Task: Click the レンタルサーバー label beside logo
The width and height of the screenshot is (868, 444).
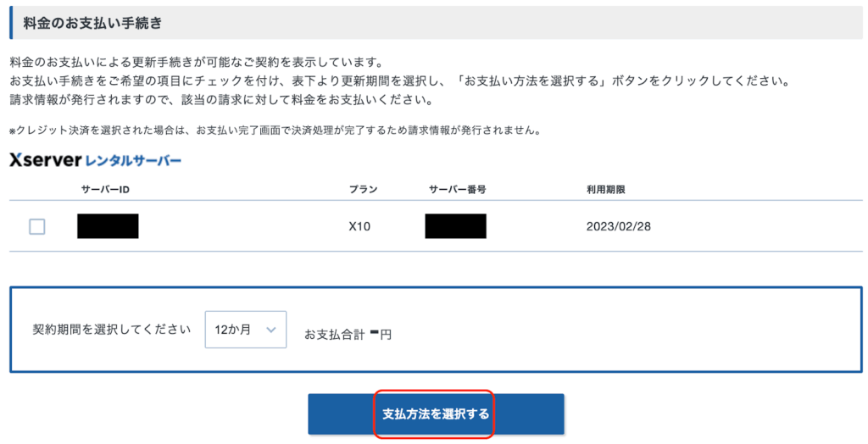Action: 133,160
